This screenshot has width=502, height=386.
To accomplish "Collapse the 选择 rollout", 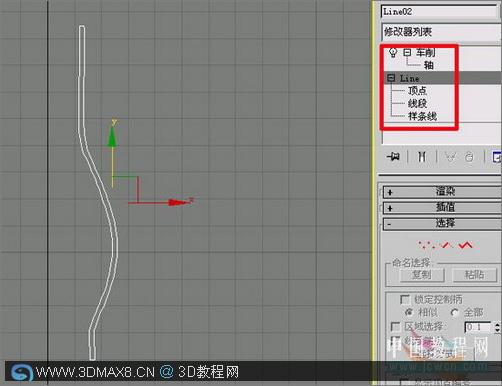I will [442, 223].
